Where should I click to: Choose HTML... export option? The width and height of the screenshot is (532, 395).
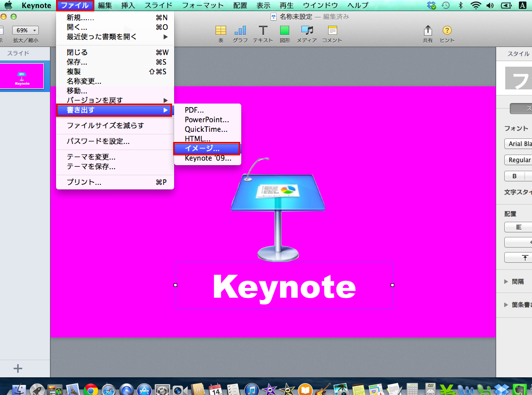[x=207, y=138]
